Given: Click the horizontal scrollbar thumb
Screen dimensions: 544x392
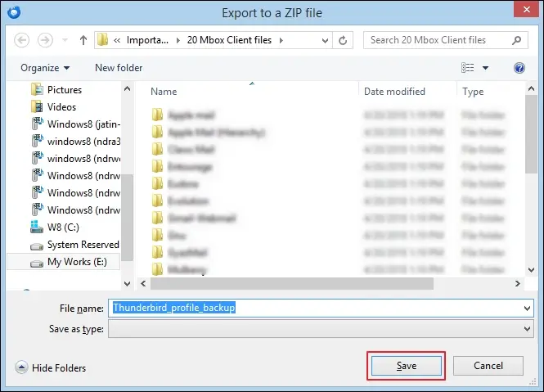Looking at the screenshot, I should point(292,284).
